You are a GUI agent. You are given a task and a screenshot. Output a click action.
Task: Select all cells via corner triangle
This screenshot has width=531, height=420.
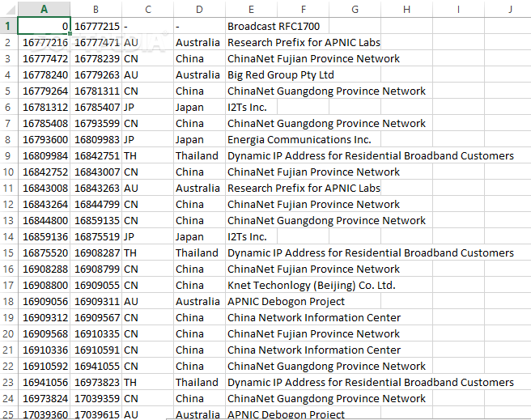[x=11, y=10]
